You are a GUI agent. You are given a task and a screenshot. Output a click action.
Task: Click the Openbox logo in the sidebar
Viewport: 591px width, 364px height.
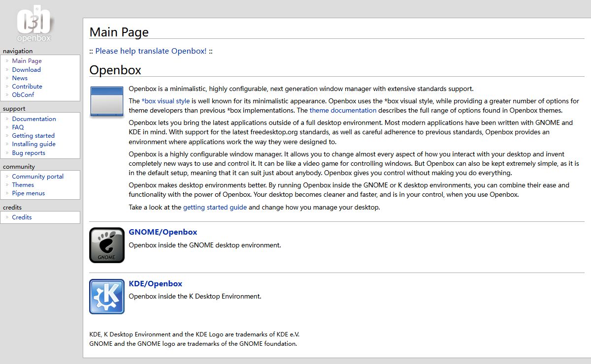pyautogui.click(x=34, y=24)
